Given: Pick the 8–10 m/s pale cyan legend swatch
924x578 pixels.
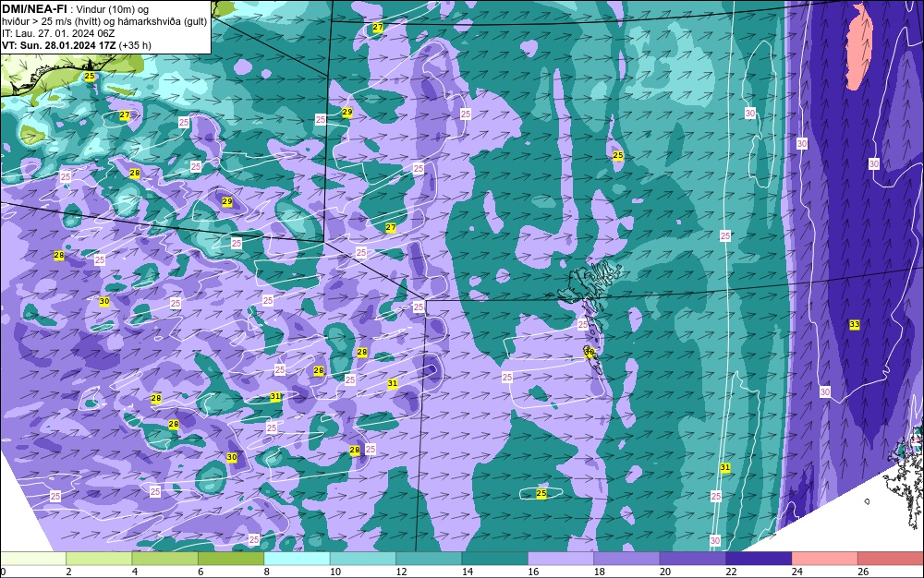Looking at the screenshot, I should (297, 559).
